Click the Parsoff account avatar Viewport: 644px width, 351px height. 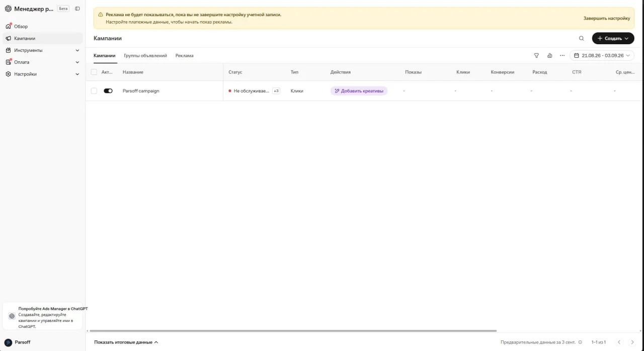pyautogui.click(x=8, y=342)
